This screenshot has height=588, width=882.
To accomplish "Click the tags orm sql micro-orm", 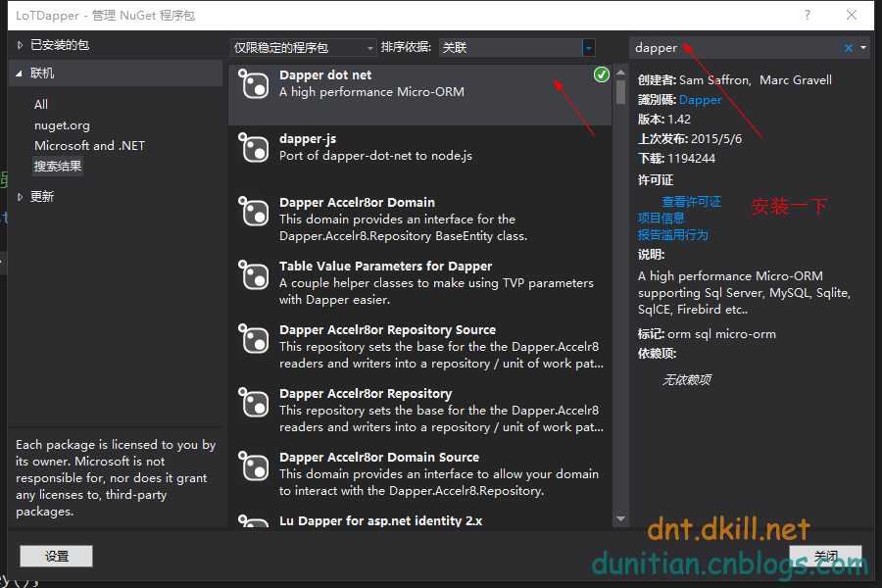I will click(721, 333).
